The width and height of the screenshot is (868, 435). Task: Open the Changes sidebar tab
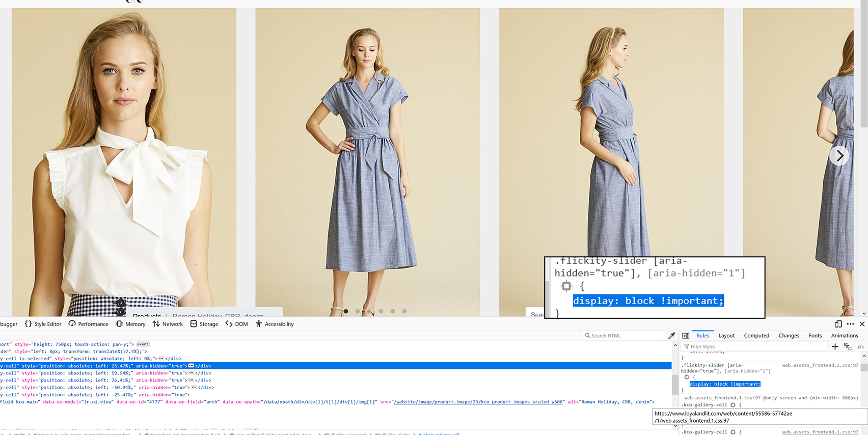click(789, 336)
